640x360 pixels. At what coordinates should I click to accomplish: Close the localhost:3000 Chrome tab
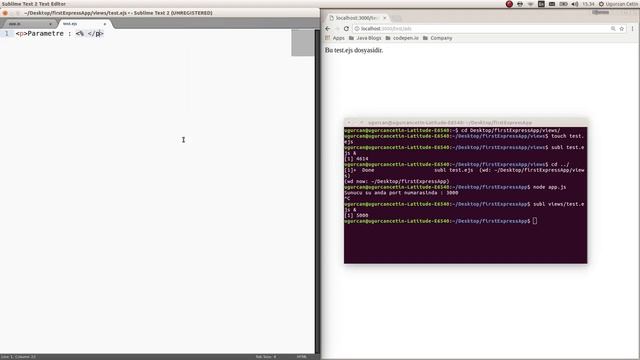384,18
